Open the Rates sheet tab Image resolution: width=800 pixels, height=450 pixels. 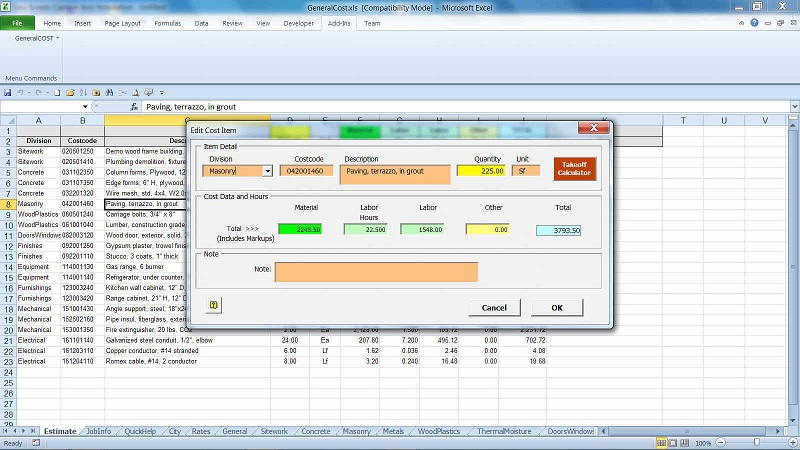tap(201, 431)
